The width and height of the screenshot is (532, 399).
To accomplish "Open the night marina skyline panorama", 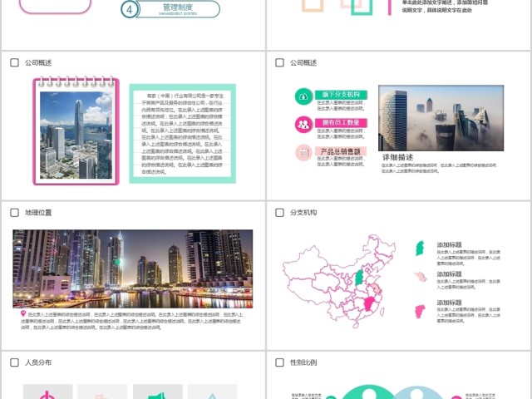I will click(x=133, y=268).
